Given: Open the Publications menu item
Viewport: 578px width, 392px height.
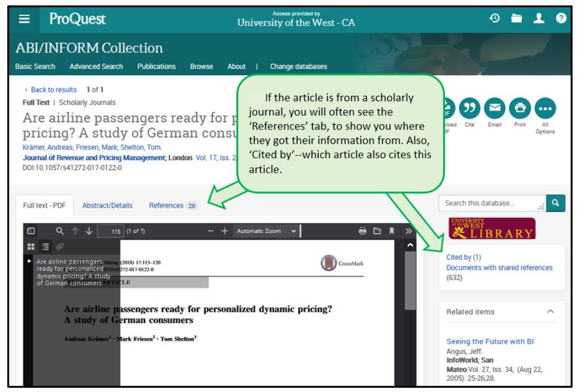Looking at the screenshot, I should [x=156, y=66].
